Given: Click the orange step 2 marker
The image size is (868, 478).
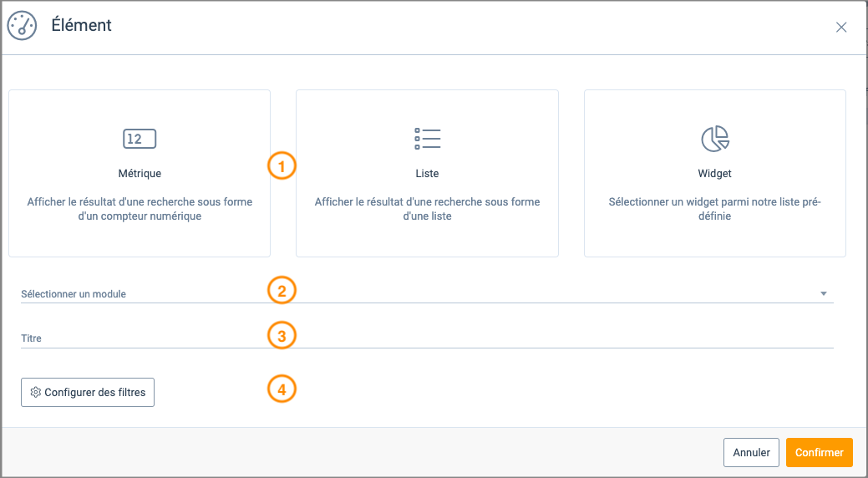Looking at the screenshot, I should tap(282, 291).
